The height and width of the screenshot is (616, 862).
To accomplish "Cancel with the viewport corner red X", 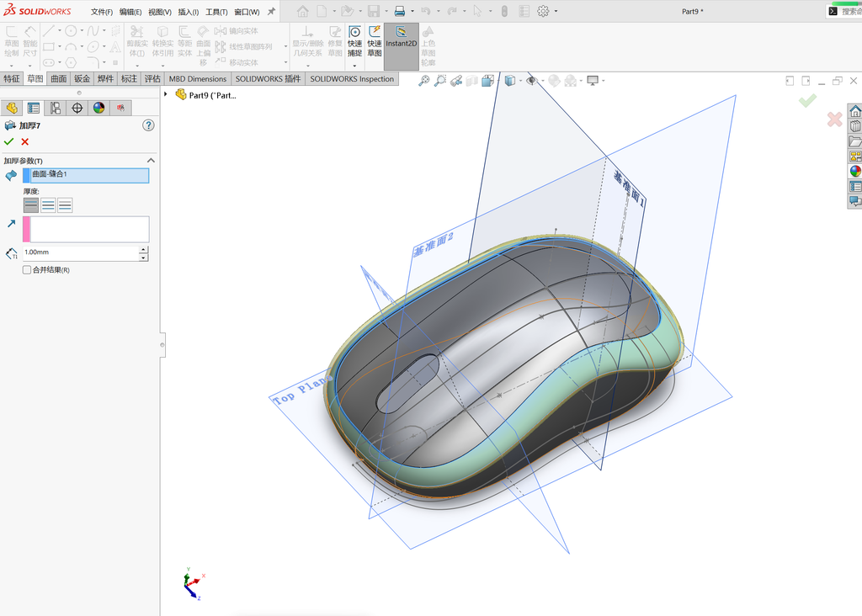I will click(x=834, y=119).
